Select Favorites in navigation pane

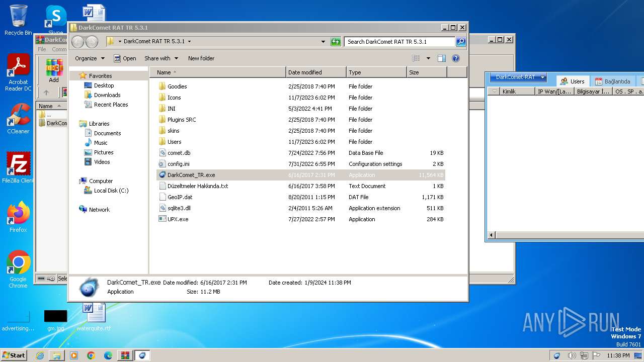click(100, 76)
